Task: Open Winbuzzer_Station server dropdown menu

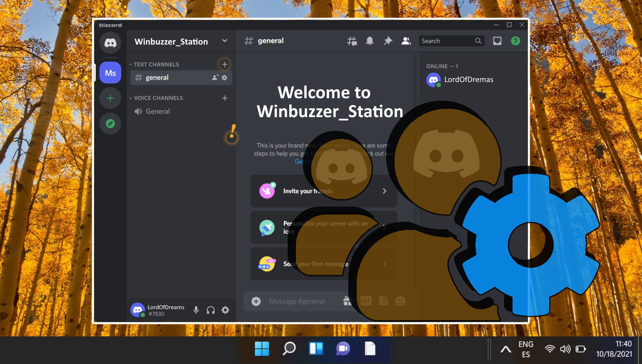Action: 225,41
